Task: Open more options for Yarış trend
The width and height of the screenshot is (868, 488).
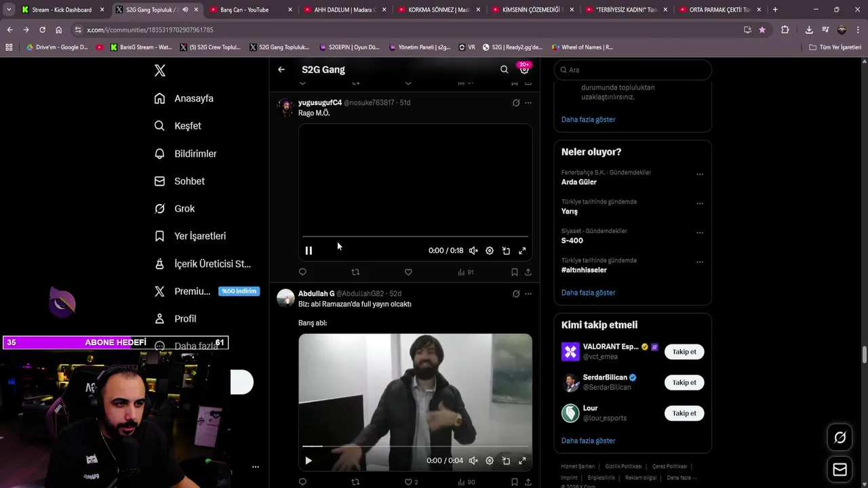Action: 700,203
